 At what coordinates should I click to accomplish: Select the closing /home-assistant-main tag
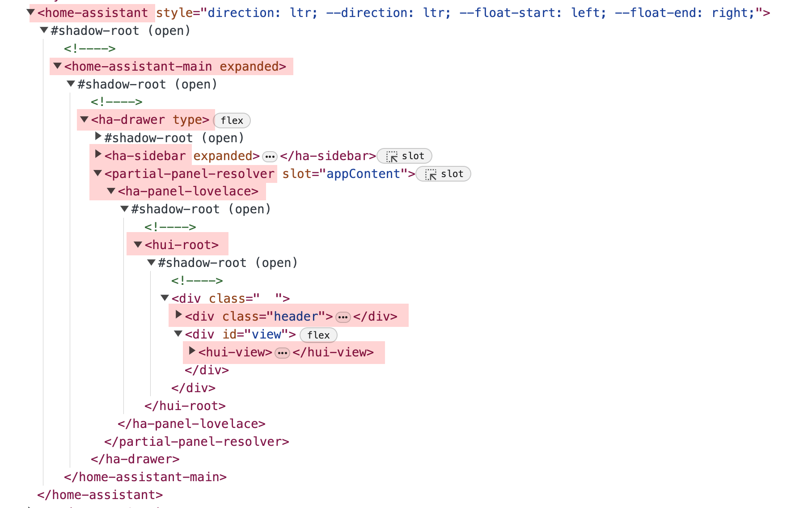[x=145, y=477]
